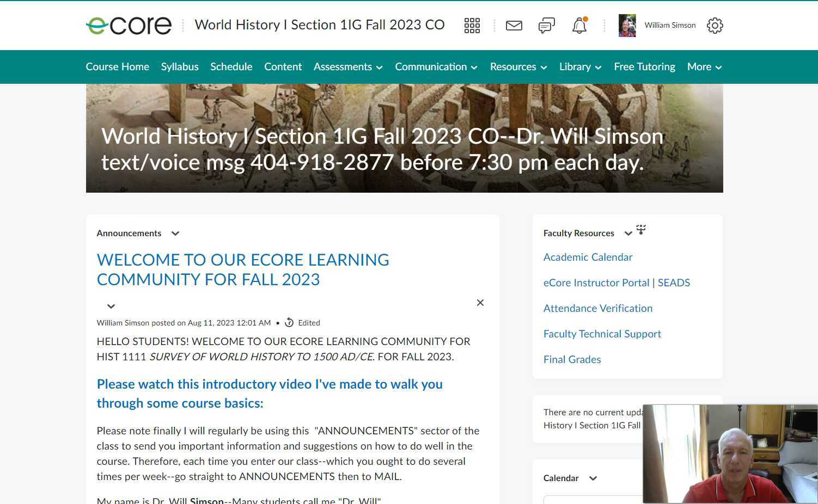Check the notifications bell

[579, 25]
